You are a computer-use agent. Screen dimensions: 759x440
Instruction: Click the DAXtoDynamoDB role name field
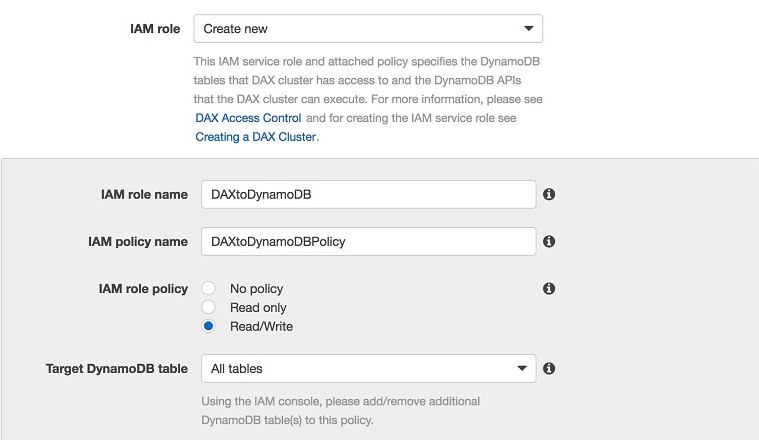pyautogui.click(x=368, y=194)
